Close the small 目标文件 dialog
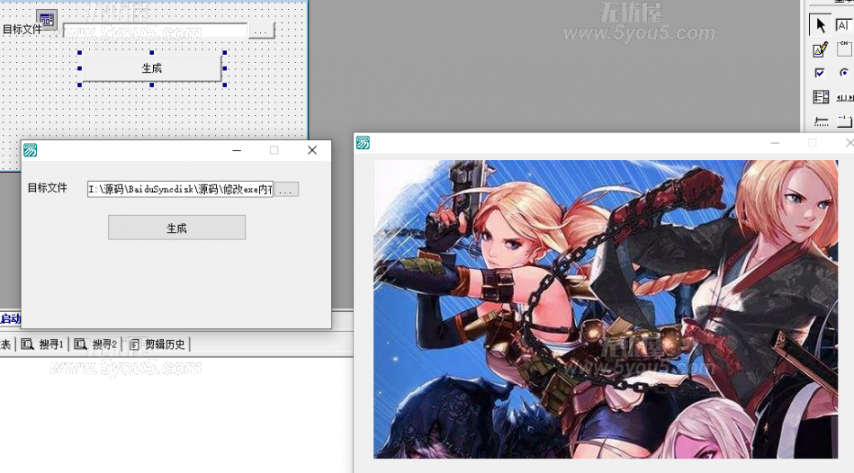 coord(312,150)
